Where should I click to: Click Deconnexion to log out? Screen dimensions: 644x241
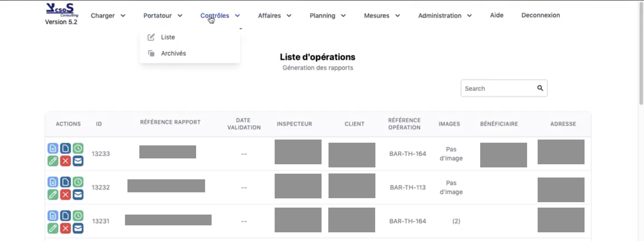[x=540, y=15]
